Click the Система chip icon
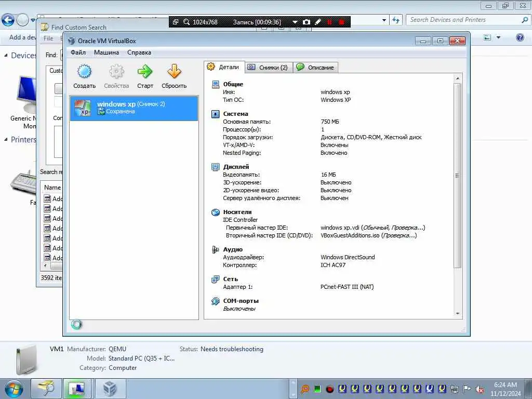The width and height of the screenshot is (532, 399). [216, 114]
